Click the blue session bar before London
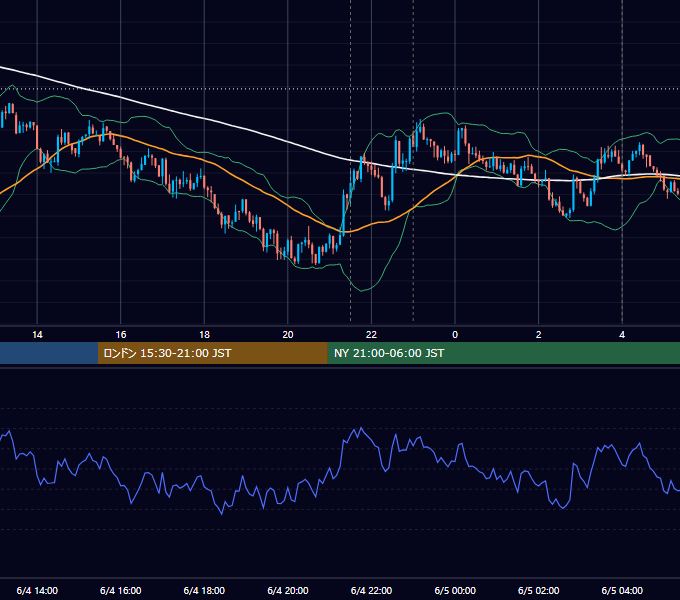 pos(49,353)
